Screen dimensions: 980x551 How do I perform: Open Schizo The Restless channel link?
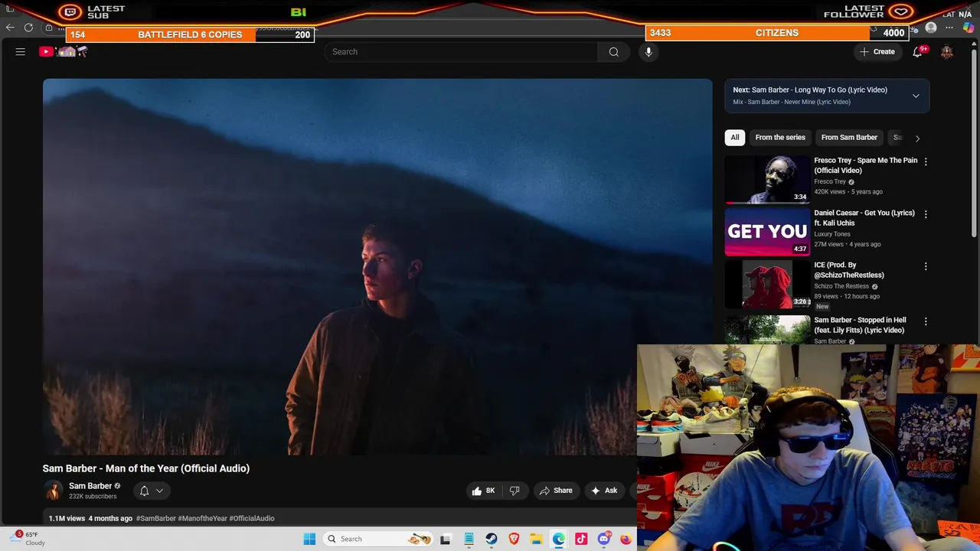pos(841,286)
